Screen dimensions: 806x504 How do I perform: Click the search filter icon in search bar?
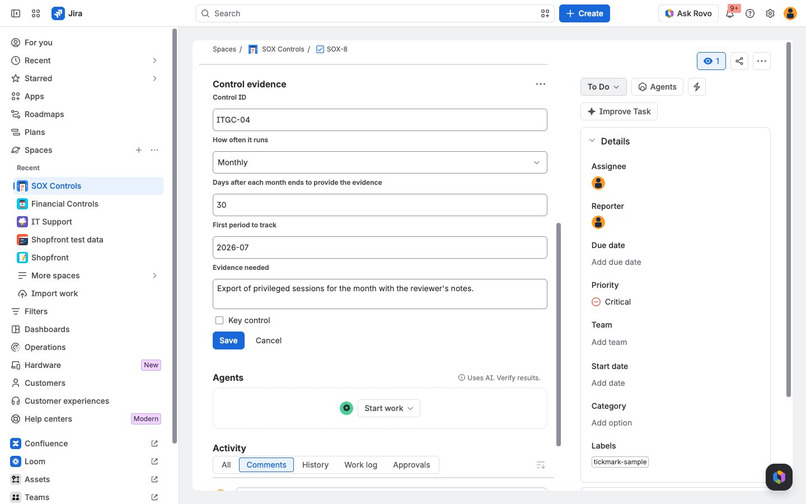(545, 13)
